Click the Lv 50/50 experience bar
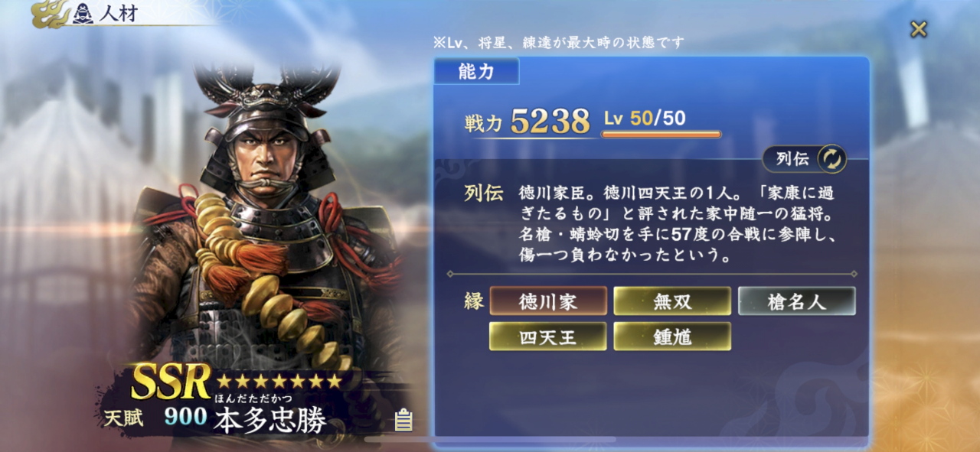 tap(661, 135)
